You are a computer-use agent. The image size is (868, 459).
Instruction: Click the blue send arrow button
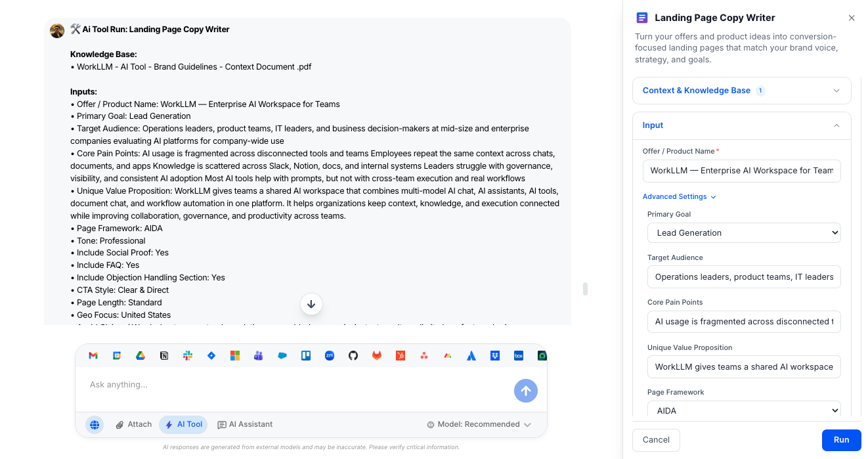pyautogui.click(x=526, y=391)
